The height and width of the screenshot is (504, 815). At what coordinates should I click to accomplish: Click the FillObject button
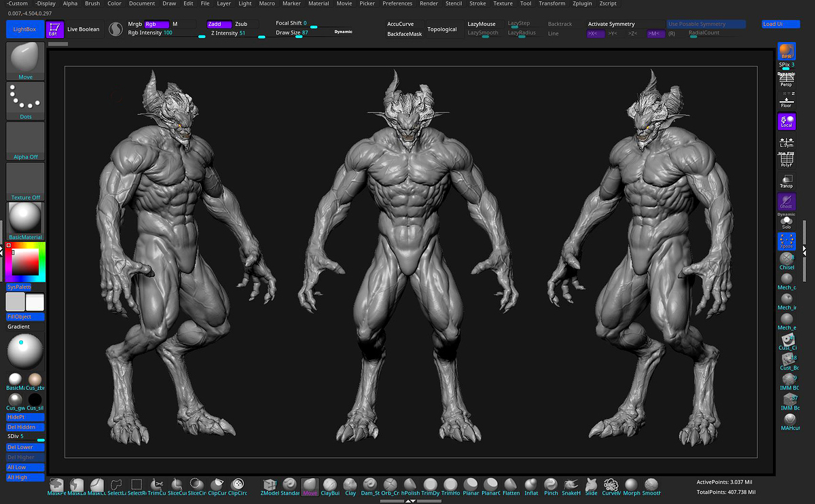coord(25,317)
